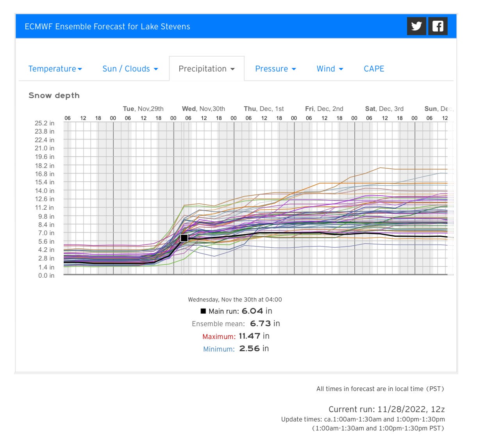Click the 'Thu, Dec, 1st' date label

click(264, 109)
